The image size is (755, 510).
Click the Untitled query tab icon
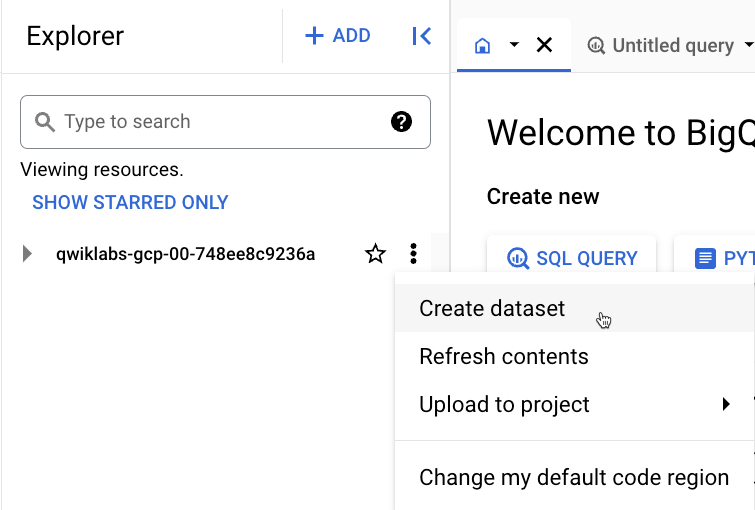pyautogui.click(x=596, y=46)
